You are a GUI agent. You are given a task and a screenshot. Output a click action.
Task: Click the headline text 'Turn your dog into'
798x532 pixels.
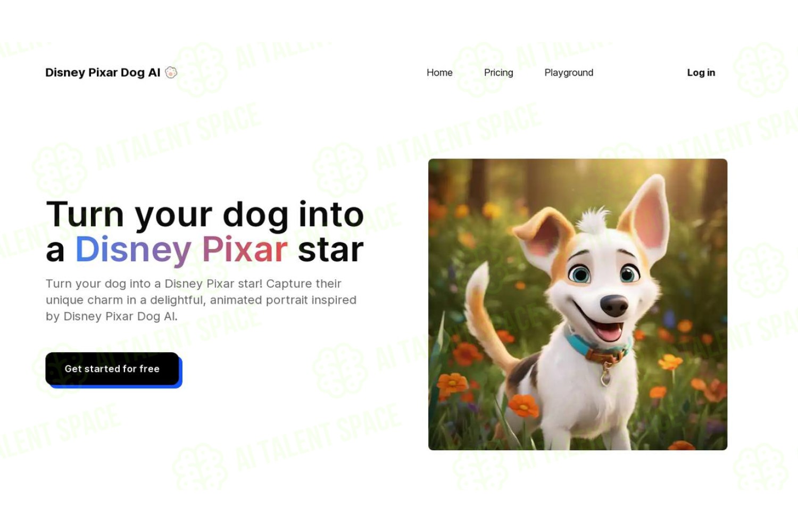click(x=205, y=214)
